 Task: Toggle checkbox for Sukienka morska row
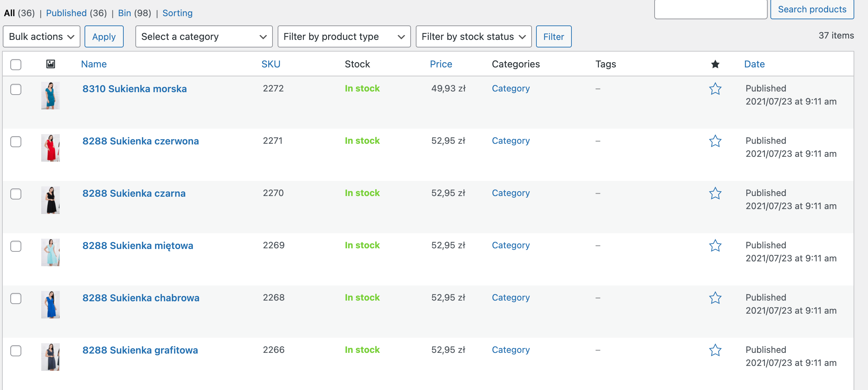click(x=16, y=88)
